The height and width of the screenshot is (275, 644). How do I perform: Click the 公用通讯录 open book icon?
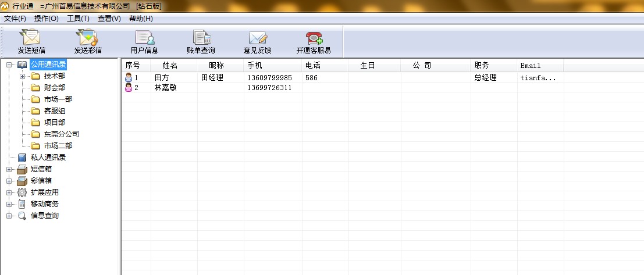(22, 65)
